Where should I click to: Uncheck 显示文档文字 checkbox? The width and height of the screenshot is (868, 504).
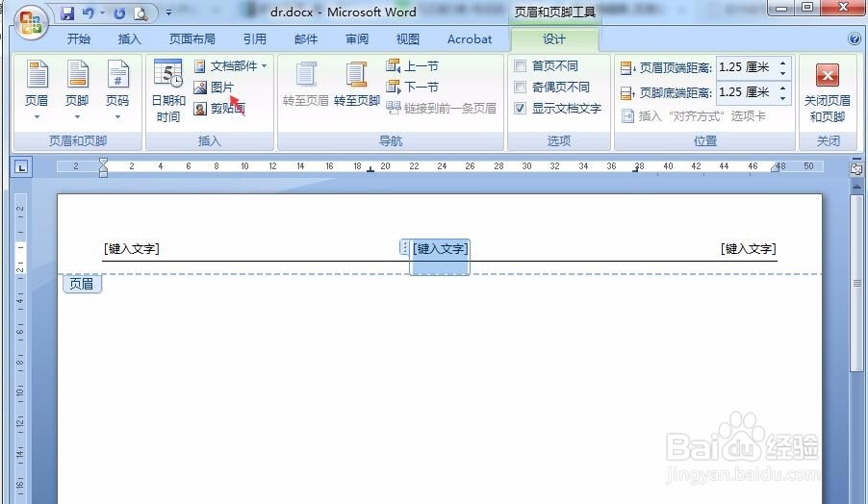tap(520, 108)
